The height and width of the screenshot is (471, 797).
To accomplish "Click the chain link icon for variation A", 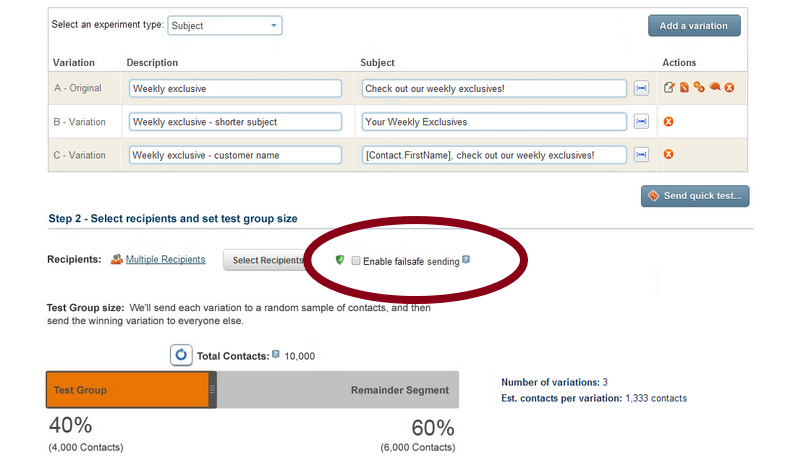I will point(699,87).
